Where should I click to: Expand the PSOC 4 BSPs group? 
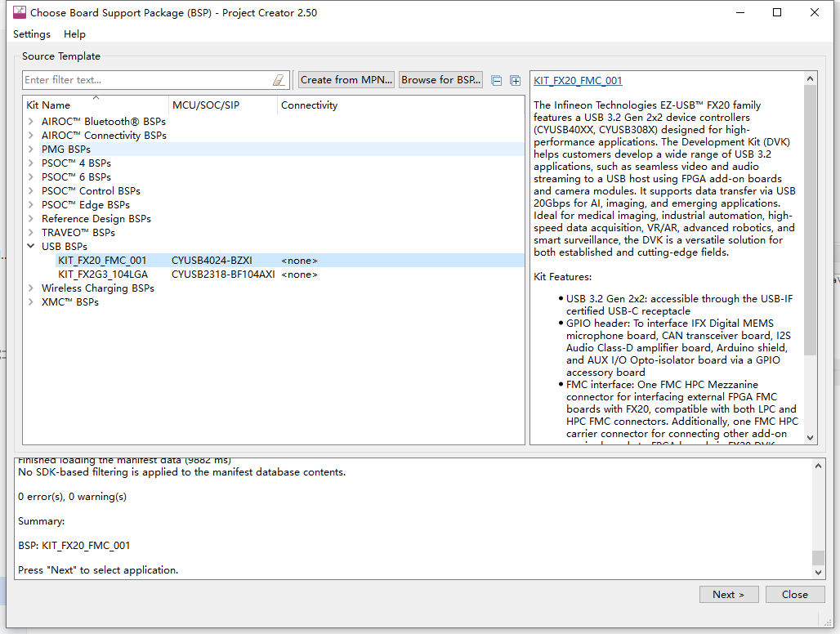pyautogui.click(x=31, y=163)
